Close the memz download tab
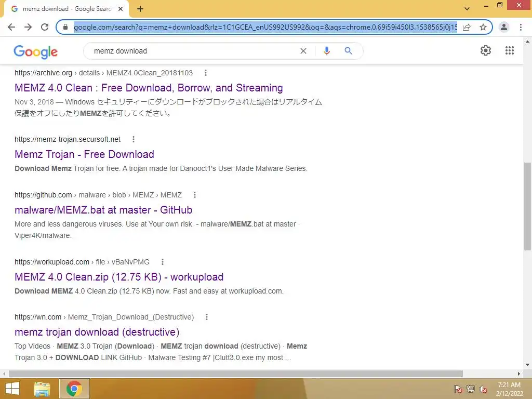Image resolution: width=532 pixels, height=399 pixels. coord(121,9)
